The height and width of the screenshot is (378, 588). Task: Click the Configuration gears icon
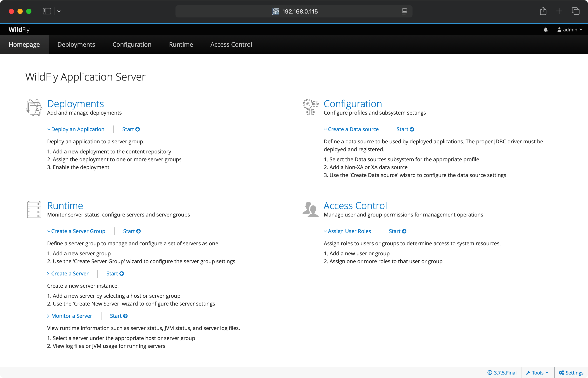(x=310, y=108)
